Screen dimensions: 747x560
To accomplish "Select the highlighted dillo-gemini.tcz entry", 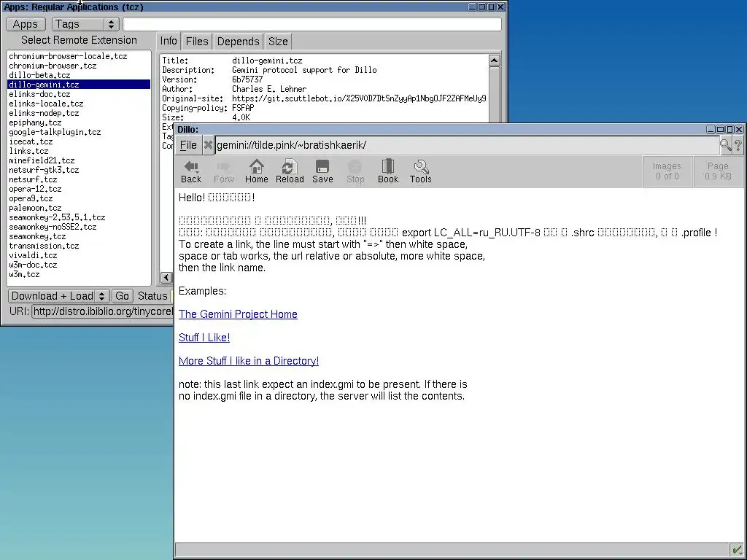I will tap(79, 85).
